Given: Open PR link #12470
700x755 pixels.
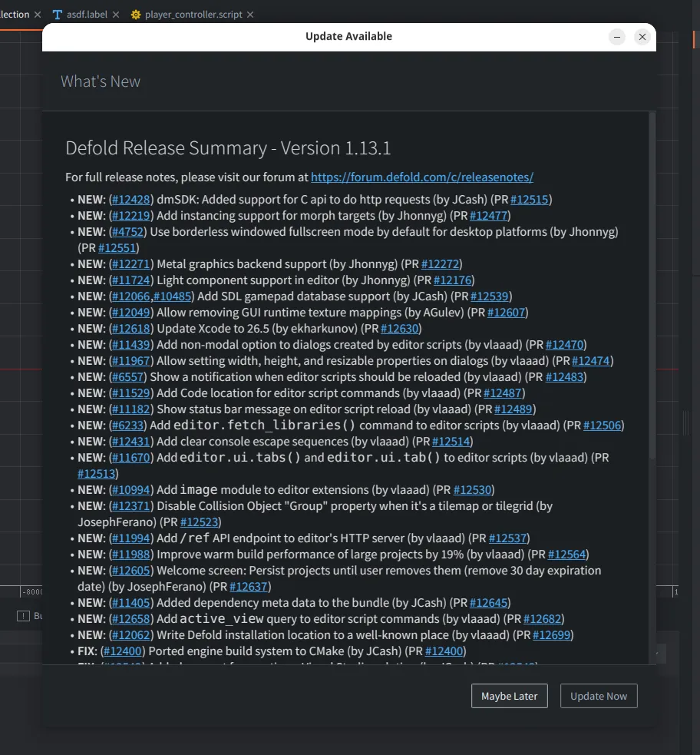Looking at the screenshot, I should (564, 345).
